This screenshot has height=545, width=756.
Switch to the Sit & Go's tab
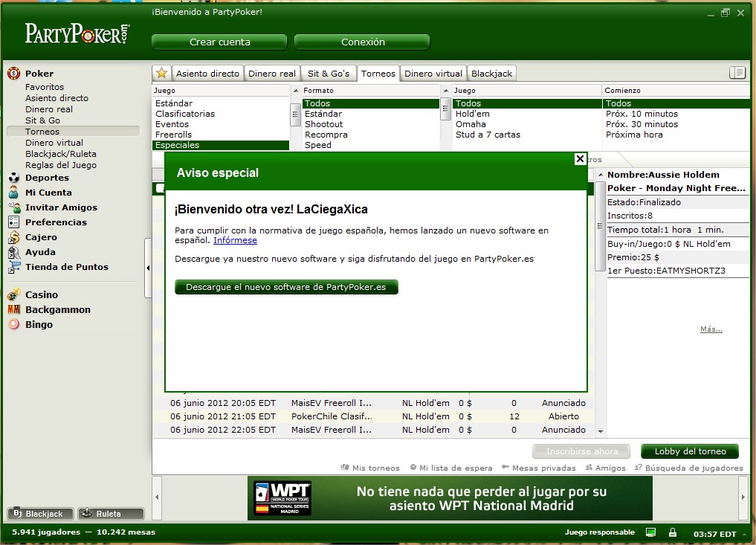[x=329, y=74]
